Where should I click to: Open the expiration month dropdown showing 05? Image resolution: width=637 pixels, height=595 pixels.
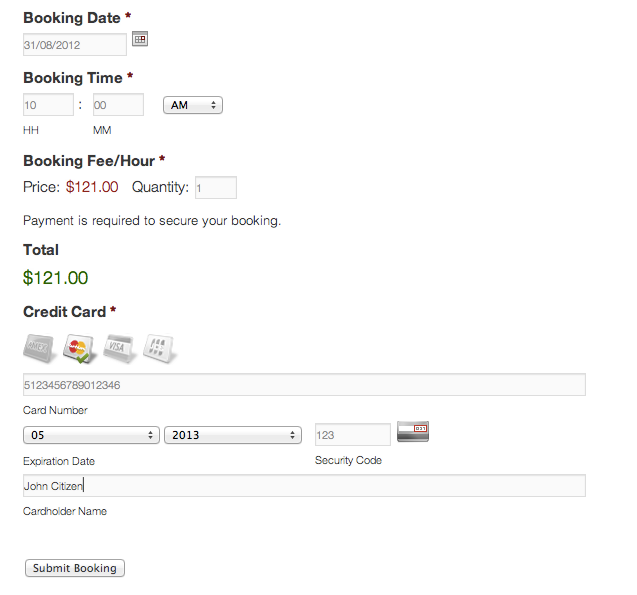pos(91,435)
